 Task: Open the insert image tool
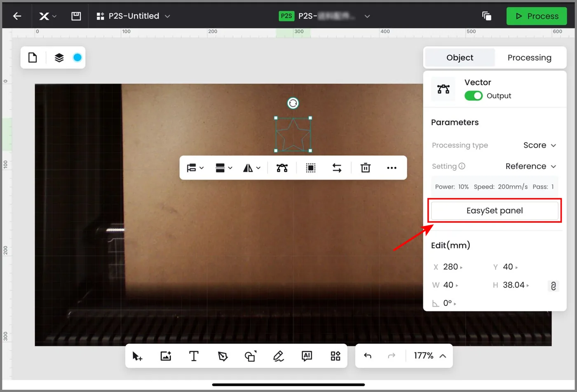[166, 356]
